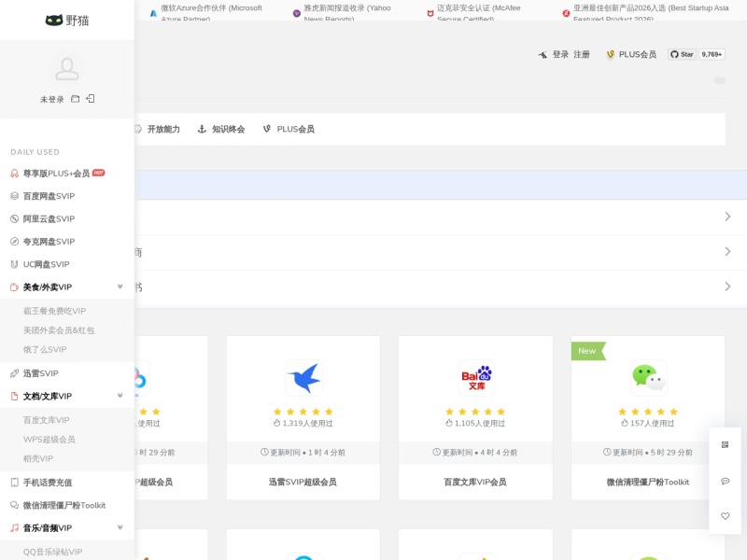Click the user avatar placeholder icon

(66, 68)
